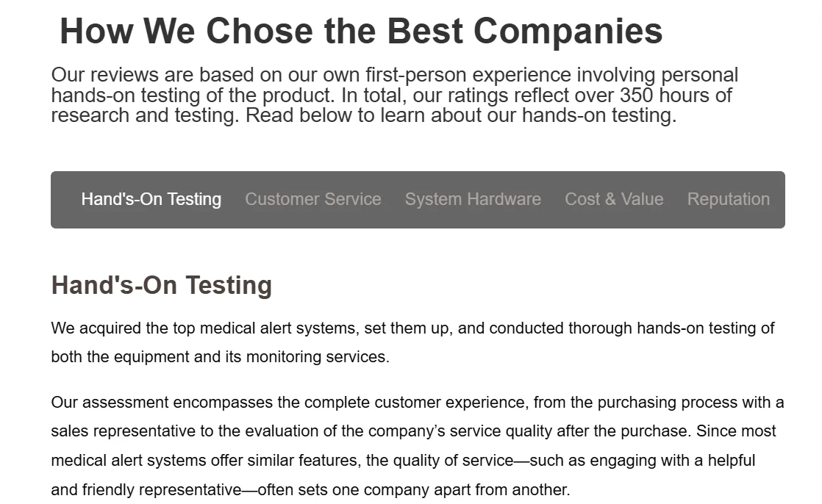Switch to the Customer Service tab

coord(313,199)
